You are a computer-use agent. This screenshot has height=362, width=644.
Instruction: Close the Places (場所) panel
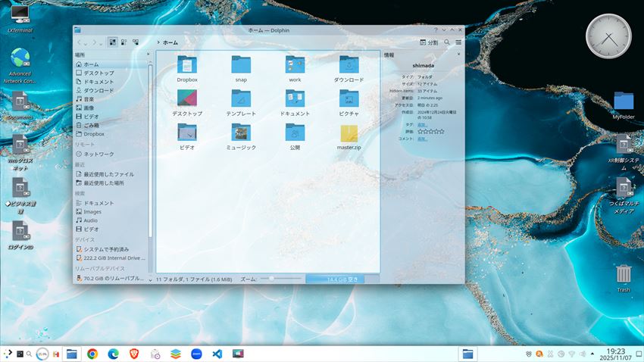point(148,55)
